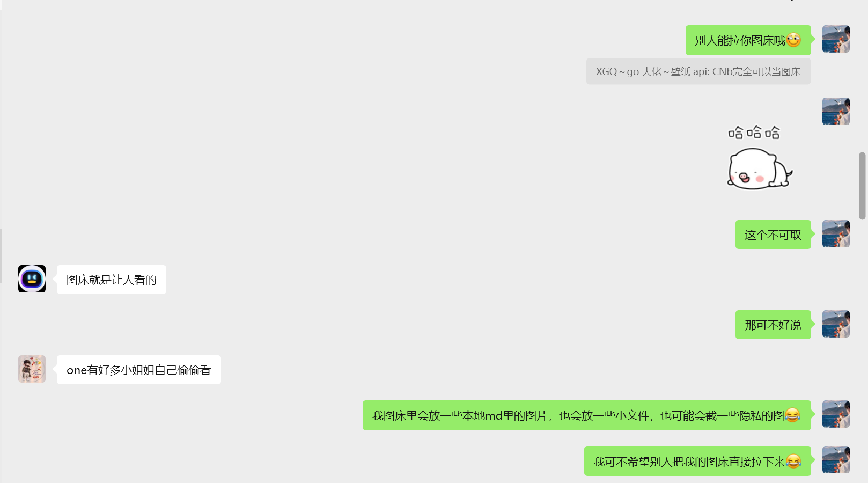The height and width of the screenshot is (483, 868).
Task: Click the 那可不好说 message bubble
Action: coord(773,325)
